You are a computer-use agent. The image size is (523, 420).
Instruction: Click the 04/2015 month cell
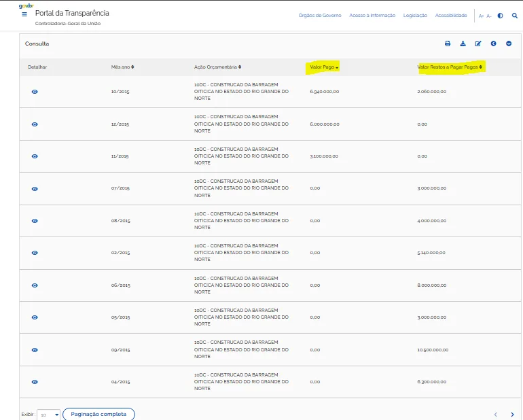point(120,382)
